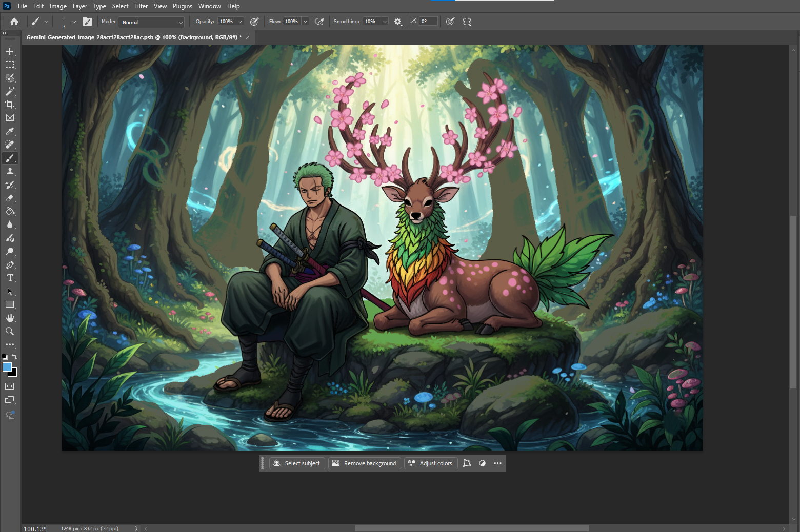Open the File menu
Screen dimensions: 800x532
pyautogui.click(x=23, y=6)
